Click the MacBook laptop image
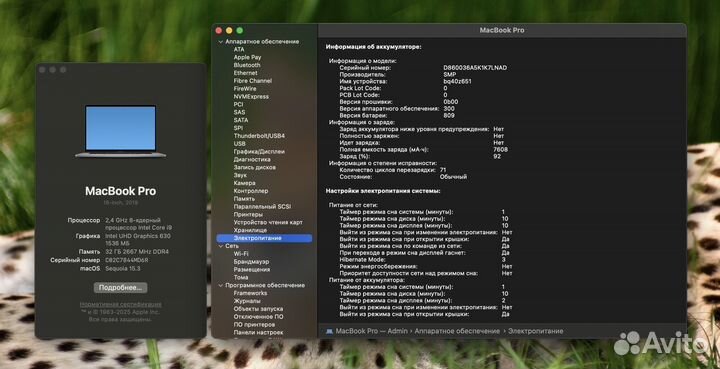720x369 pixels. tap(121, 131)
